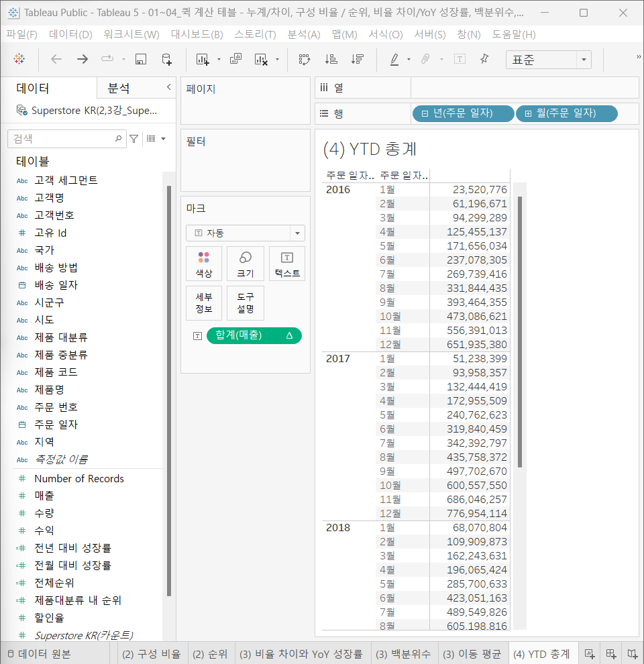The height and width of the screenshot is (664, 644).
Task: Click the New Data Source toolbar icon
Action: click(x=166, y=59)
